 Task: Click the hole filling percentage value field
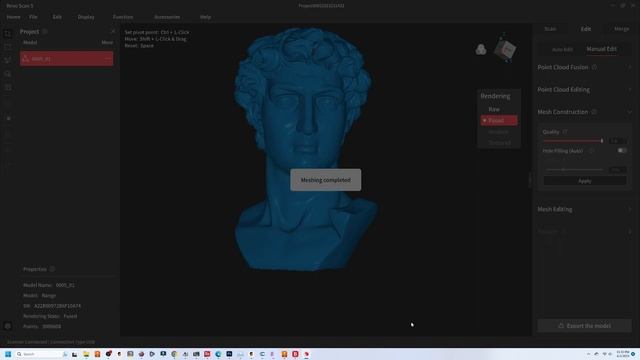pyautogui.click(x=617, y=169)
